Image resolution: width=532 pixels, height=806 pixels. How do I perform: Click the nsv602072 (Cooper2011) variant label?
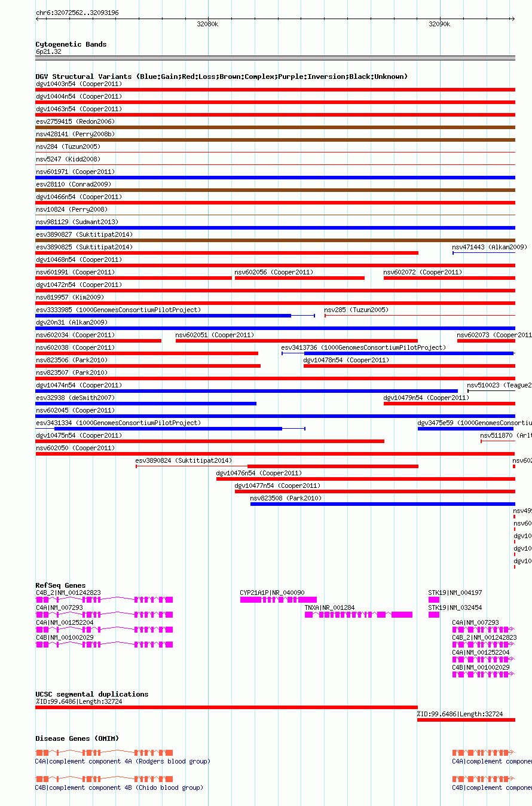423,272
